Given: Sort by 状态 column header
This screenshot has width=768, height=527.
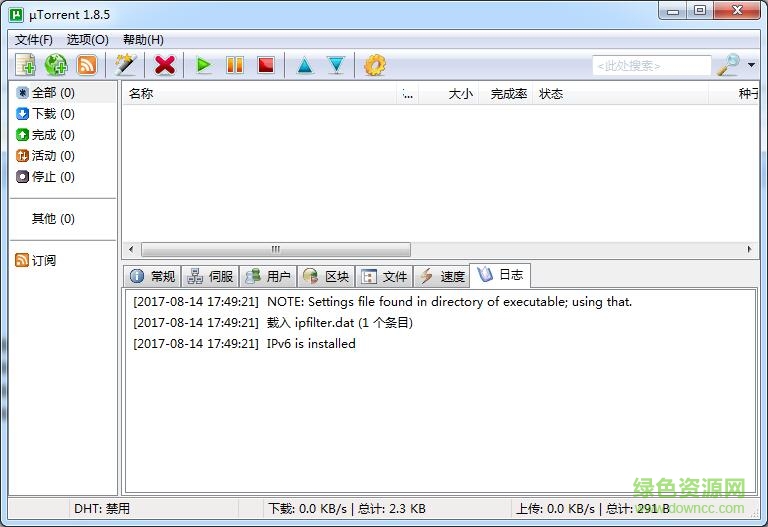Looking at the screenshot, I should coord(621,94).
